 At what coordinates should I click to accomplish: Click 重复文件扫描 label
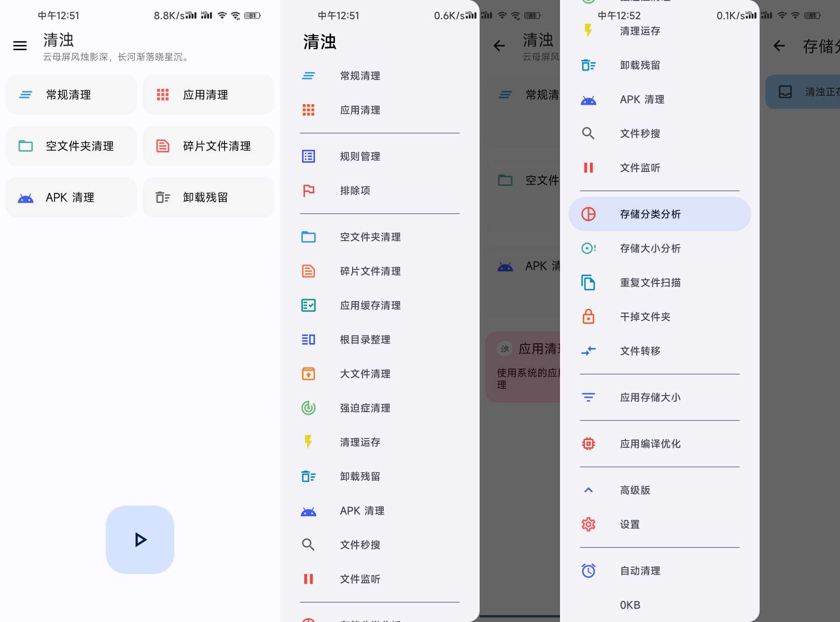pos(650,282)
